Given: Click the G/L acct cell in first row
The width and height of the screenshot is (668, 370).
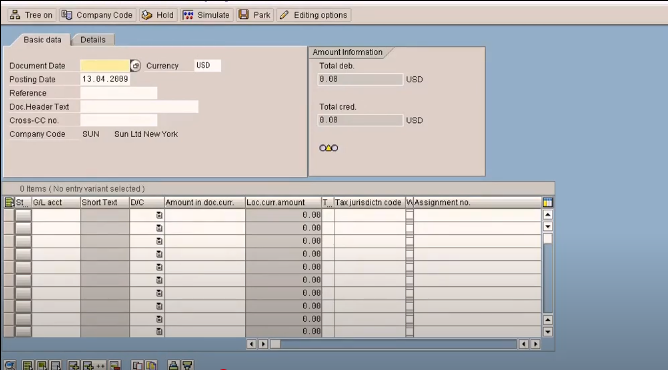Looking at the screenshot, I should point(56,215).
